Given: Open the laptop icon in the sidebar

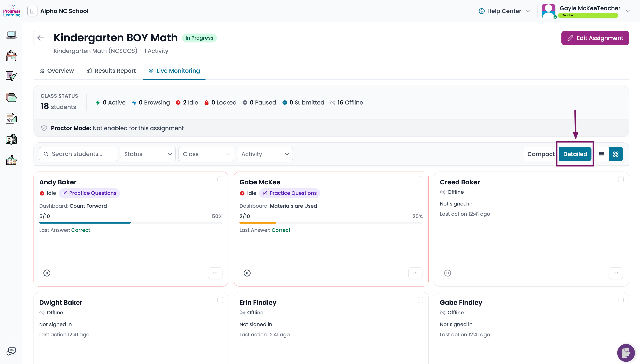Looking at the screenshot, I should click(11, 34).
